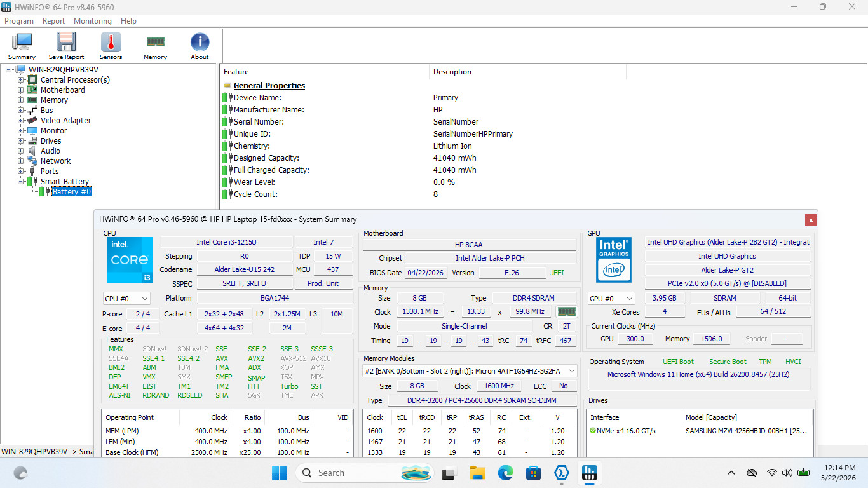Select the Central Processor(s) tree node
The image size is (868, 488).
tap(75, 80)
